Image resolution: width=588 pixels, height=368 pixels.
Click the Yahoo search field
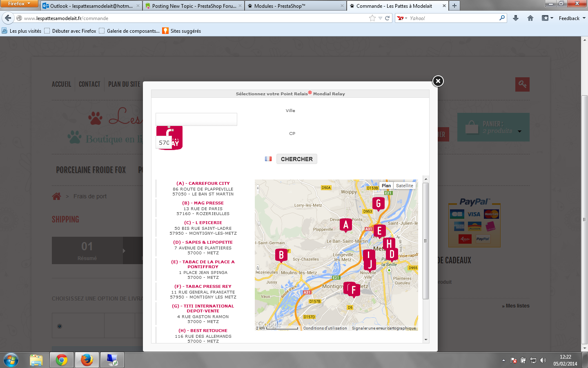tap(453, 18)
